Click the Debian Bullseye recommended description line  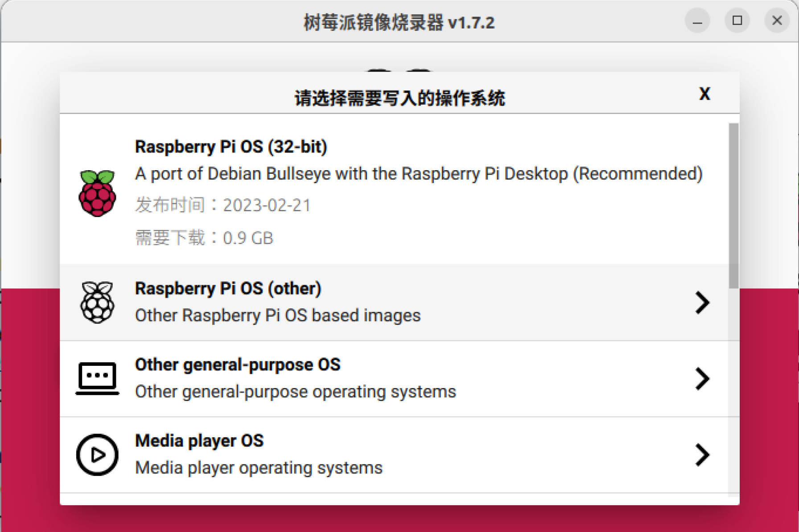tap(419, 174)
